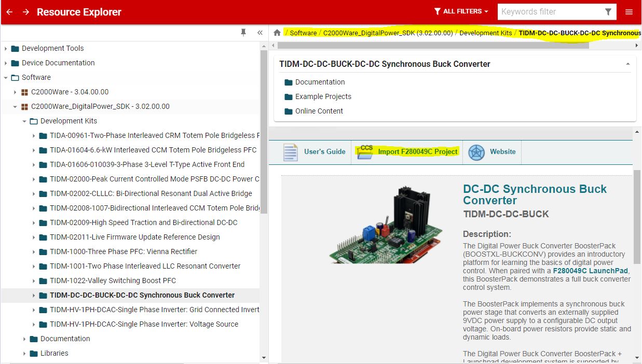
Task: Collapse the Development Kits tree folder
Action: pyautogui.click(x=24, y=121)
